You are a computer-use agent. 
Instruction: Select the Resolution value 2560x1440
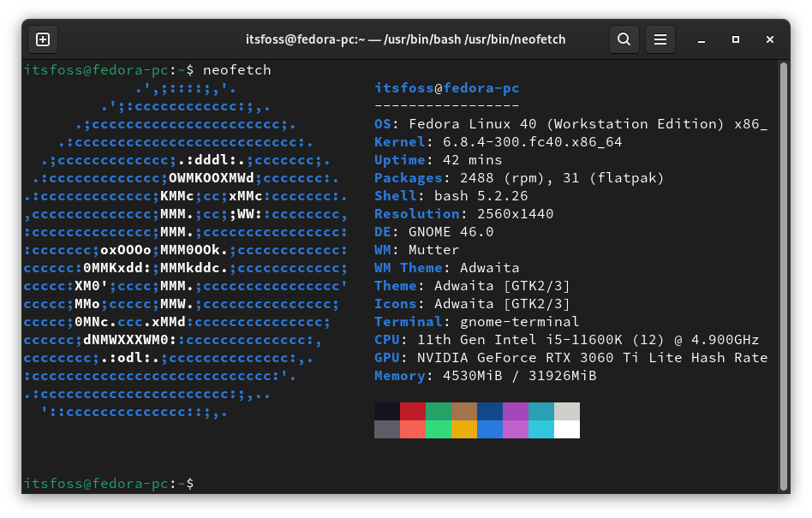tap(497, 213)
